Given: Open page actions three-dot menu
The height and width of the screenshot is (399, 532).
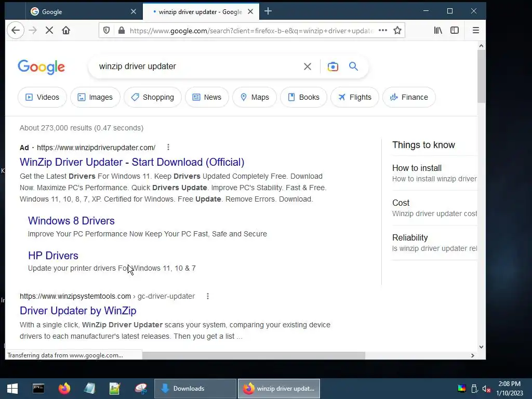Looking at the screenshot, I should pos(383,30).
